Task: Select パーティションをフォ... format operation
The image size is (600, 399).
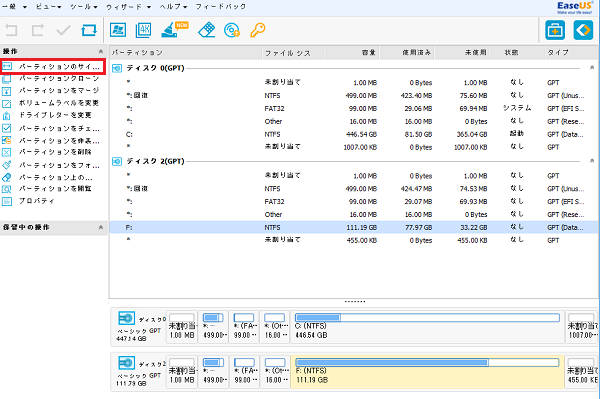Action: pos(52,165)
